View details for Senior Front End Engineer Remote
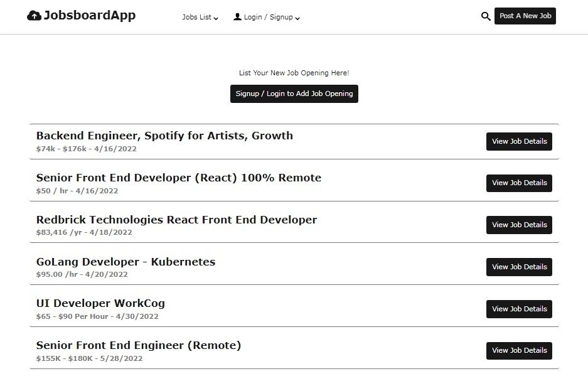 [519, 351]
